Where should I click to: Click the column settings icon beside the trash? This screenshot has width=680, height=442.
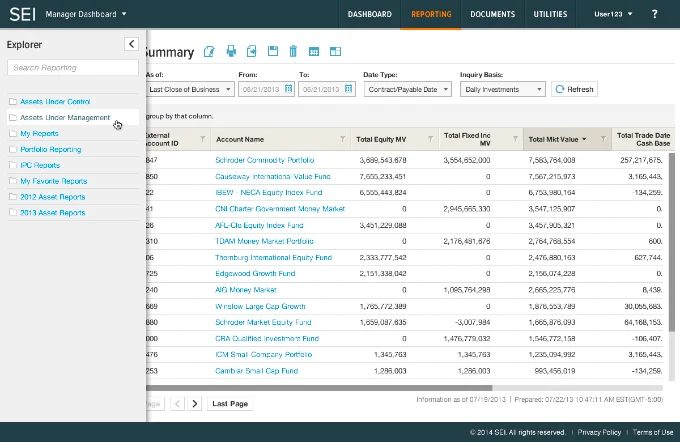314,52
